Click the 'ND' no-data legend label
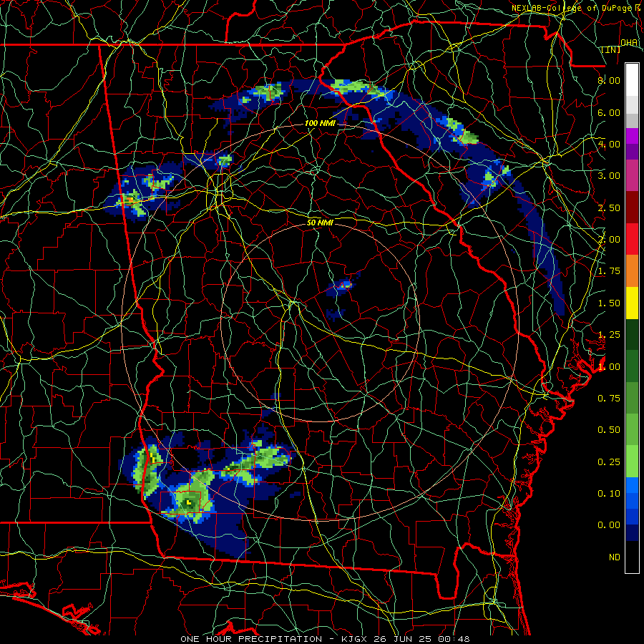 pos(615,557)
